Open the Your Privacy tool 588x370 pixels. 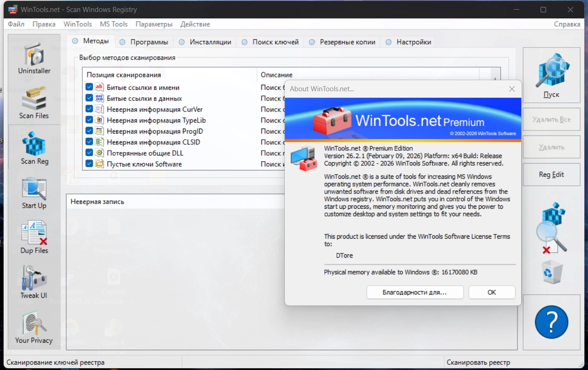pyautogui.click(x=34, y=328)
